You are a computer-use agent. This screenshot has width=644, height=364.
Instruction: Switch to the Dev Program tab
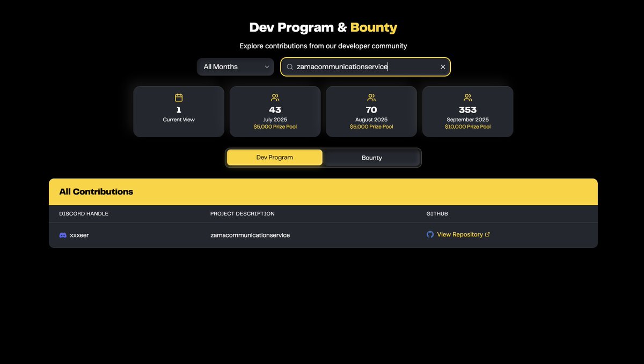point(275,158)
